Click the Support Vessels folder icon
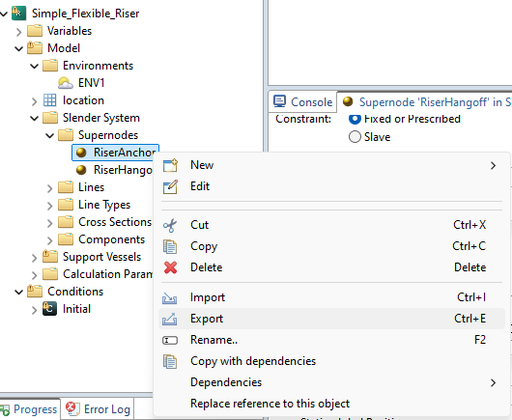Viewport: 512px width, 420px height. coord(50,257)
